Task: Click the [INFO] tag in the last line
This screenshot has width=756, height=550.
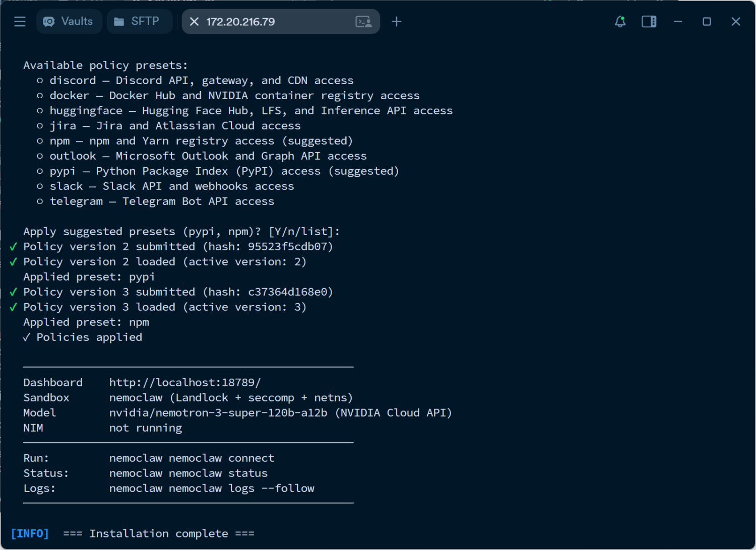Action: click(x=30, y=534)
